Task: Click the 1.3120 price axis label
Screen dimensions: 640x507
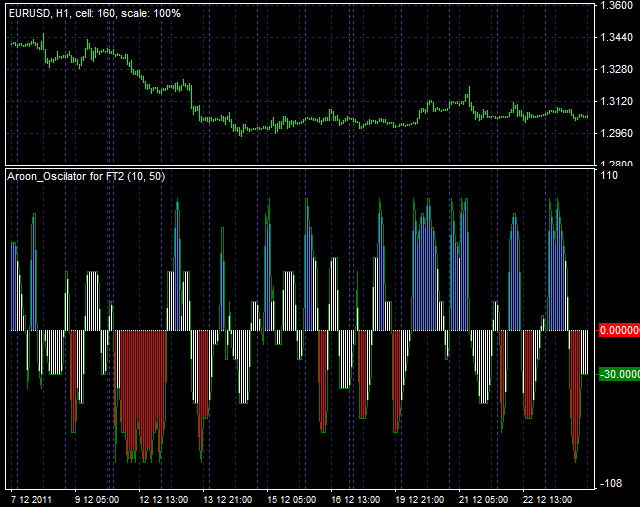Action: (616, 101)
